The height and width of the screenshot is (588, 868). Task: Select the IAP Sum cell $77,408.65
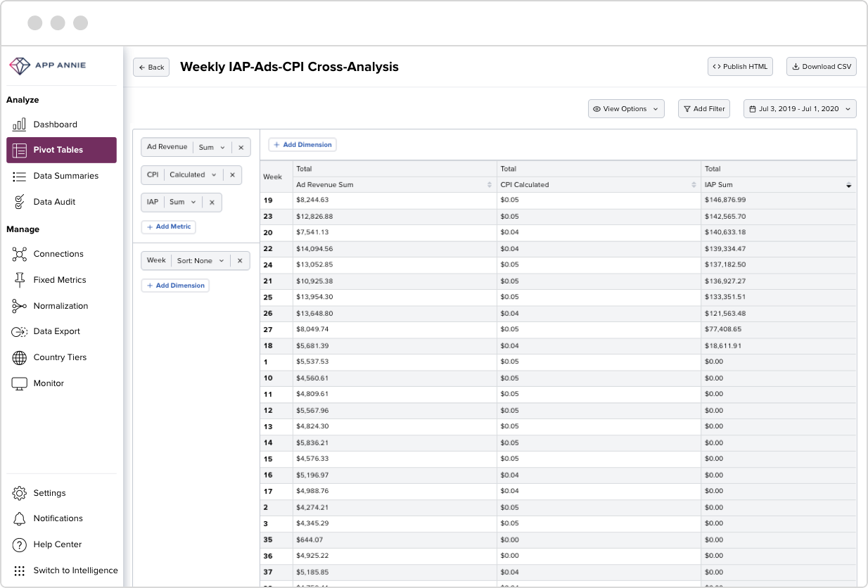779,330
